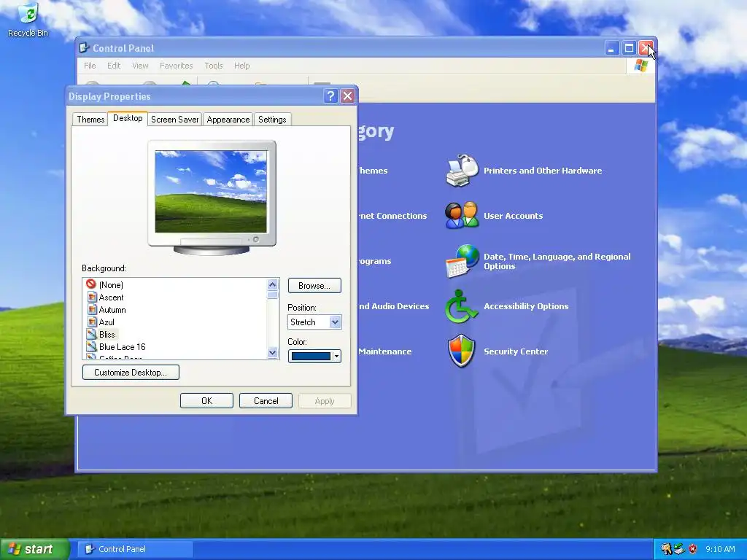The width and height of the screenshot is (747, 560).
Task: Click the leftmost system tray icon
Action: (x=667, y=549)
